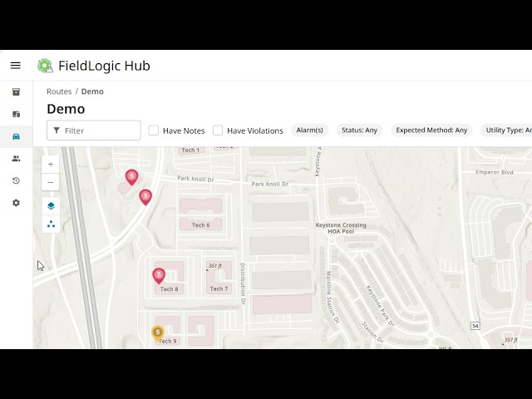Click the 361 ft elevation label

214,266
